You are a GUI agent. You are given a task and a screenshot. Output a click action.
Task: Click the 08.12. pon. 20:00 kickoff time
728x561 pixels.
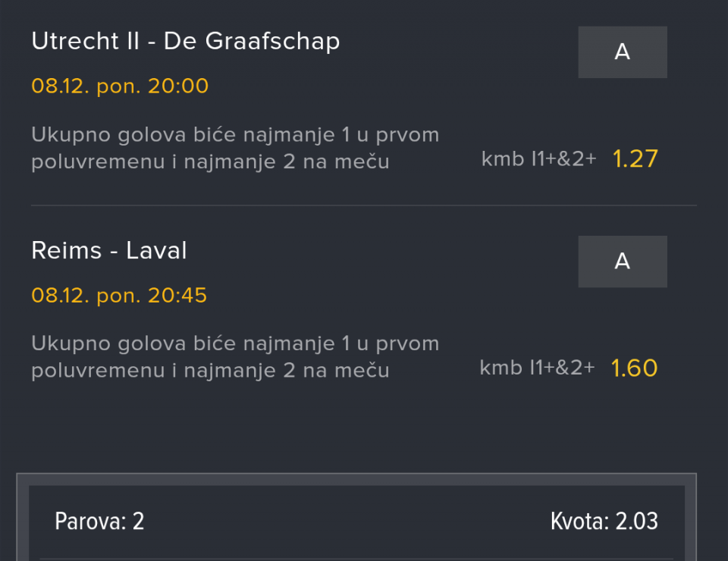[x=120, y=86]
